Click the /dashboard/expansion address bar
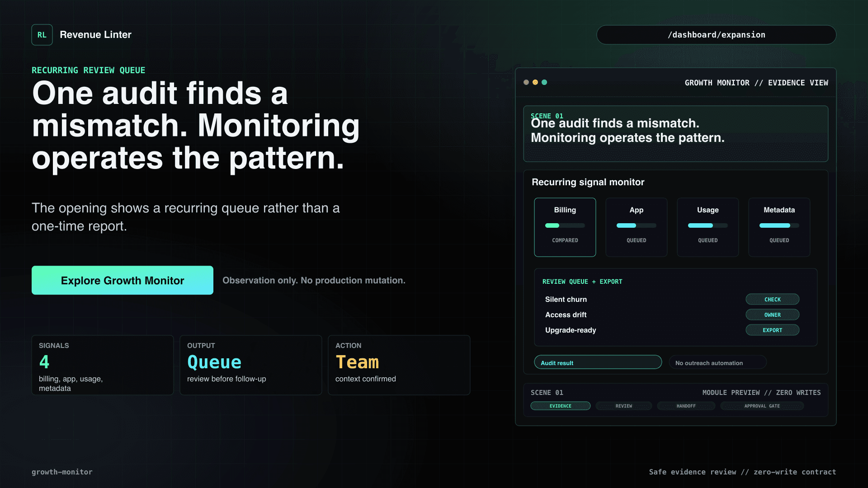 pos(717,35)
